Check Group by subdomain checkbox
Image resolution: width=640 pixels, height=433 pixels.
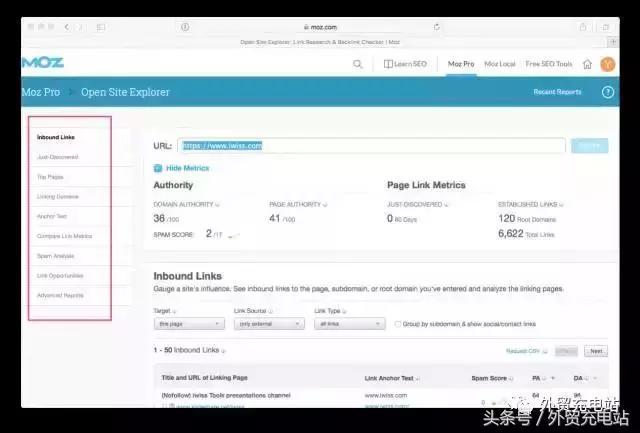coord(398,324)
